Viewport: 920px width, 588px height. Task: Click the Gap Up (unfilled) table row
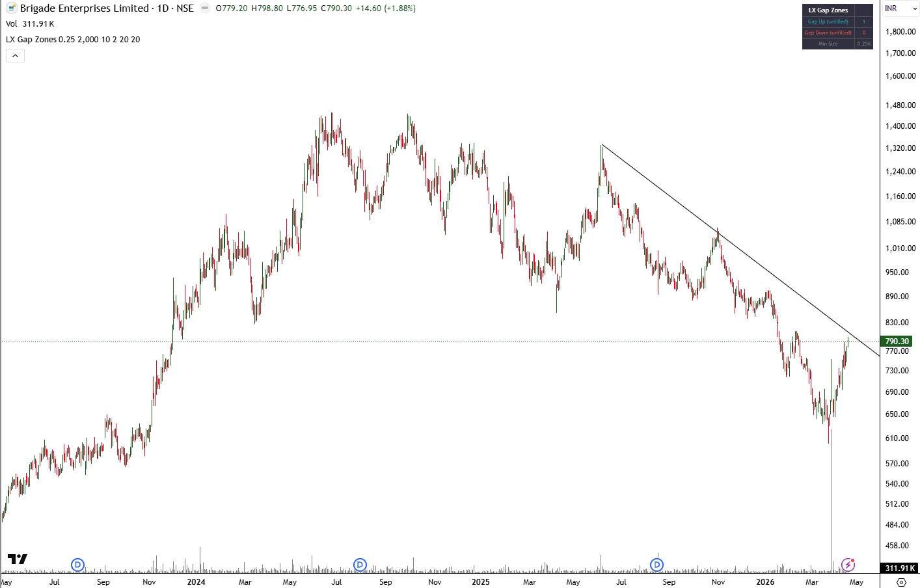837,22
